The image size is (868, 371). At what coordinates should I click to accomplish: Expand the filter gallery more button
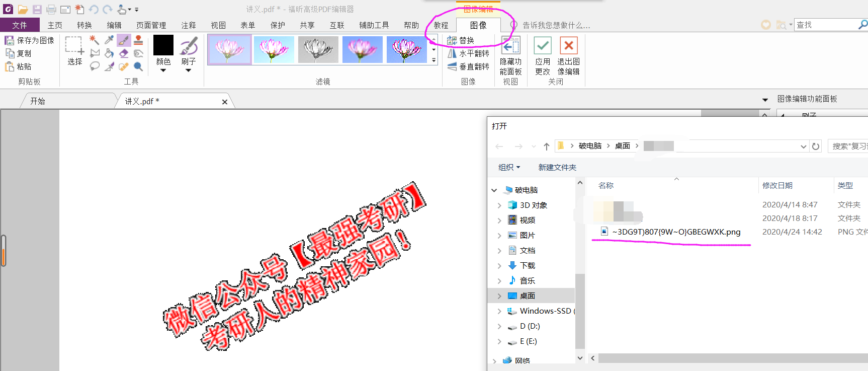tap(433, 60)
